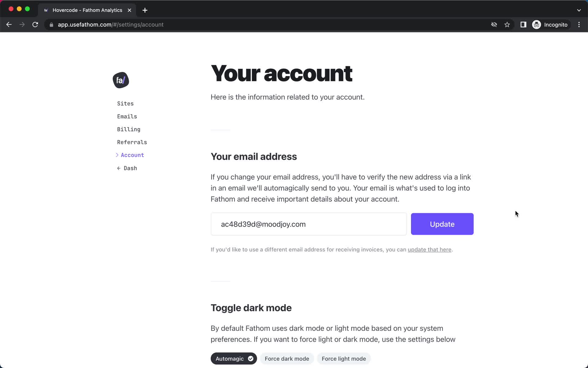Click the Fathom Analytics logo icon
The image size is (588, 368).
tap(121, 80)
